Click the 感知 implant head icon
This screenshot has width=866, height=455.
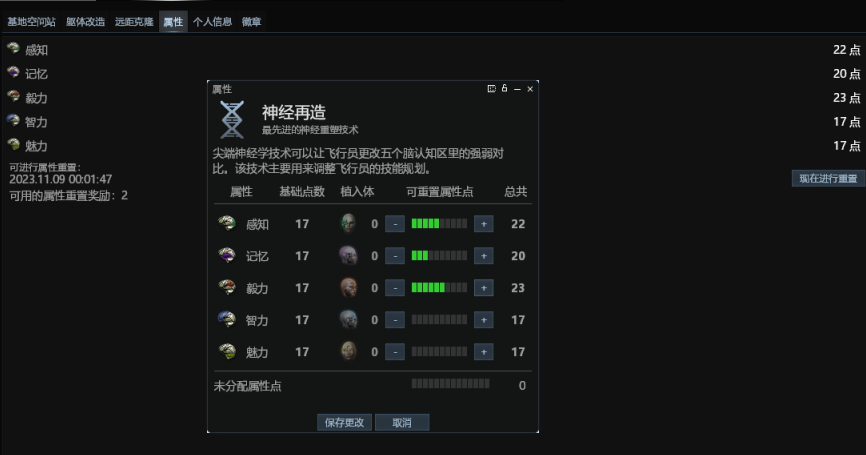pyautogui.click(x=348, y=224)
